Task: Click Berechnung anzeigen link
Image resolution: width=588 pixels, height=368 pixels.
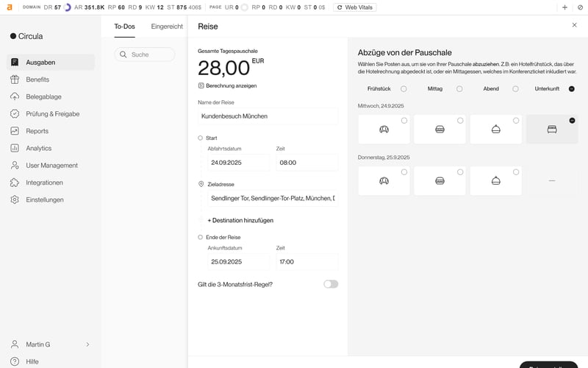Action: tap(231, 86)
